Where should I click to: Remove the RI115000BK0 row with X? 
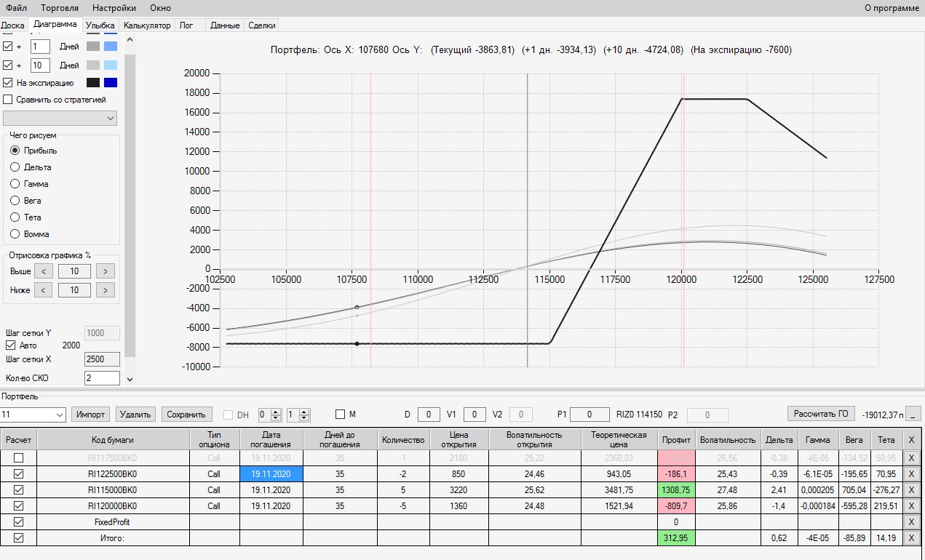click(913, 490)
